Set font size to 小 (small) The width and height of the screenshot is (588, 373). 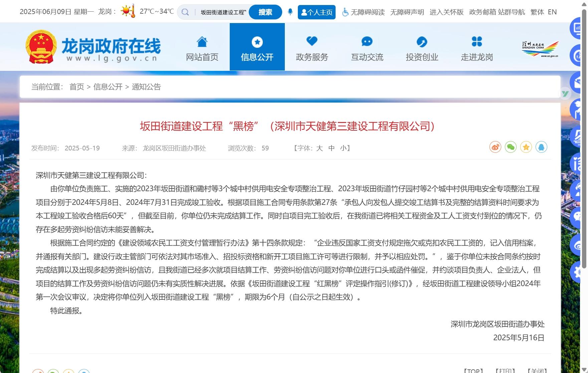pyautogui.click(x=344, y=148)
